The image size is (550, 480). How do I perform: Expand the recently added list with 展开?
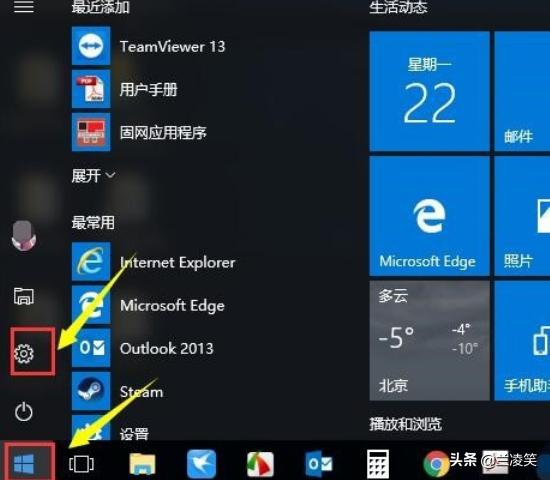tap(93, 175)
